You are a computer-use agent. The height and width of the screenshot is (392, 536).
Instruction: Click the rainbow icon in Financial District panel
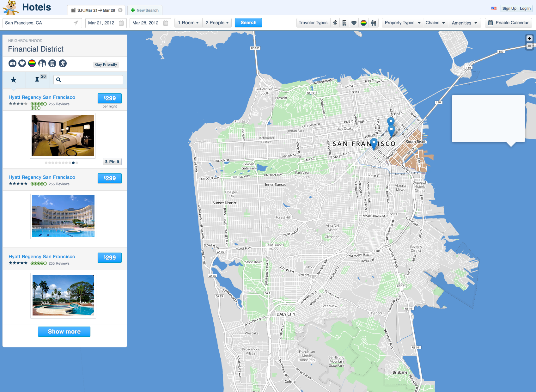pos(32,64)
